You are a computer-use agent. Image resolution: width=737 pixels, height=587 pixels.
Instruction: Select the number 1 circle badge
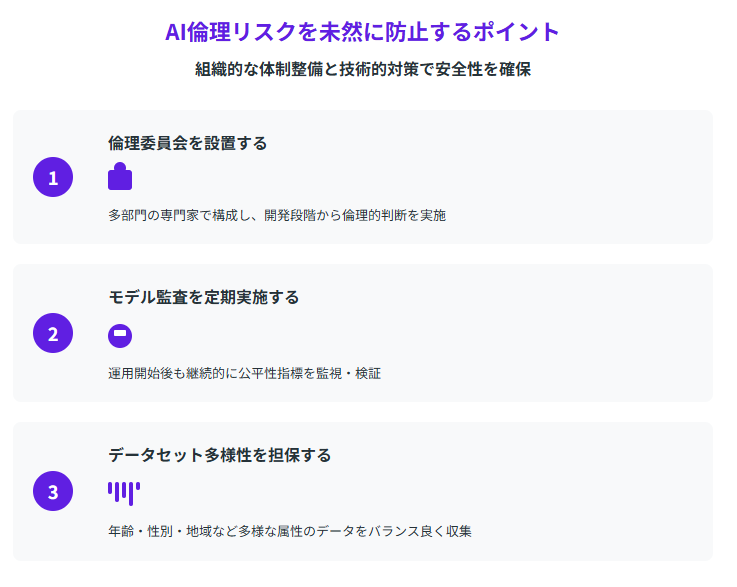click(53, 178)
